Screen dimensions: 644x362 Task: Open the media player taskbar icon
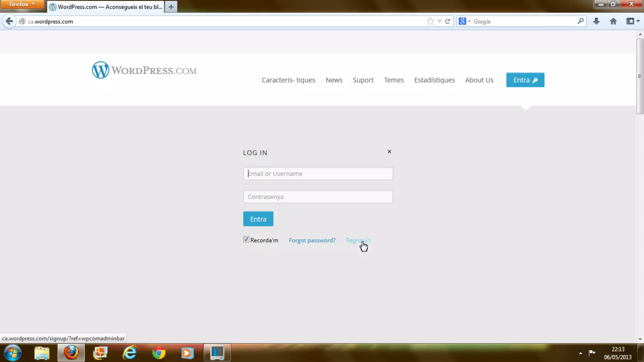pos(187,353)
